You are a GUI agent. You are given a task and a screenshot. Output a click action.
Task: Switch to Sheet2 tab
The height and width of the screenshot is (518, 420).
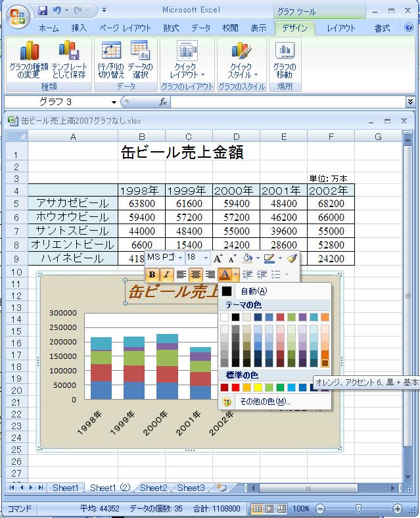tap(154, 488)
